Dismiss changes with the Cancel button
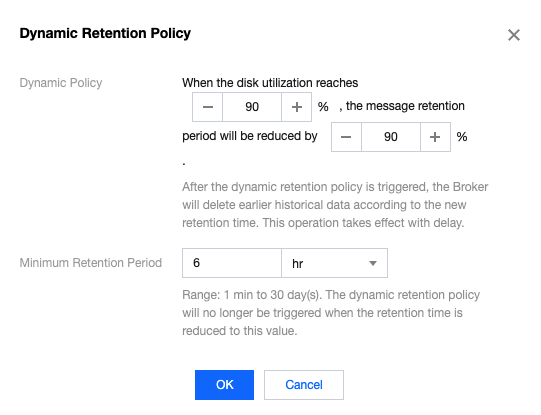 (304, 385)
